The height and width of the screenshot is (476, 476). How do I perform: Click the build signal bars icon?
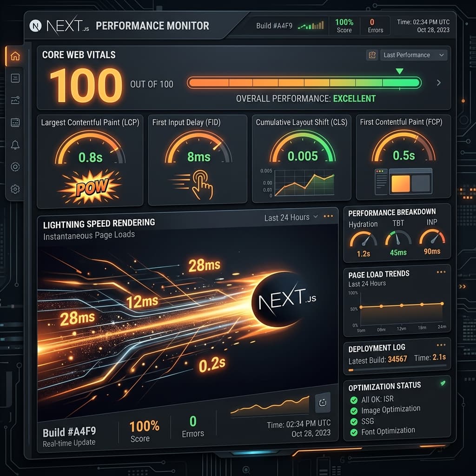(x=311, y=26)
